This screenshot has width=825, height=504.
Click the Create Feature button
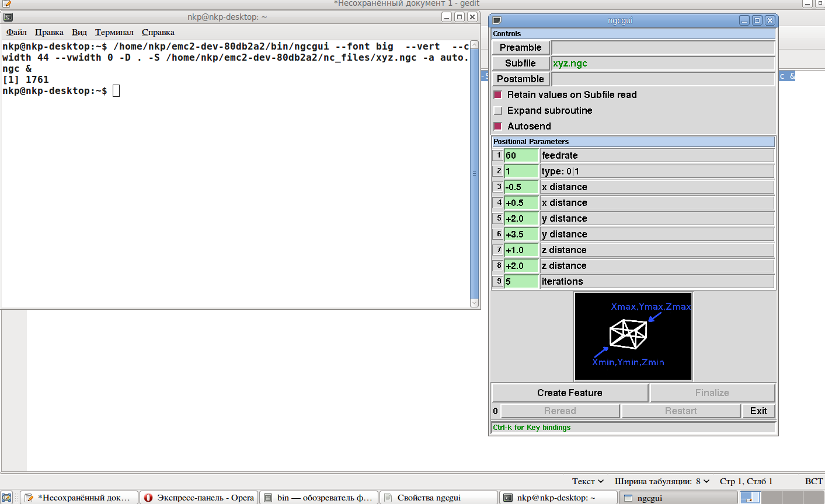tap(570, 393)
